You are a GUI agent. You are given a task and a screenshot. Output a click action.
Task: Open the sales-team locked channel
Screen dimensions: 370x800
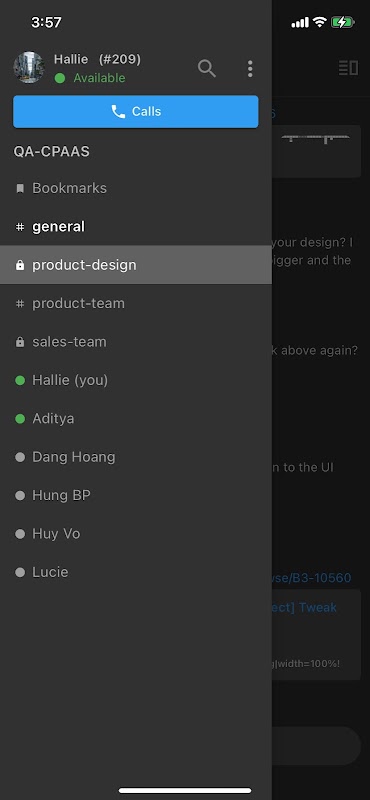click(x=136, y=342)
